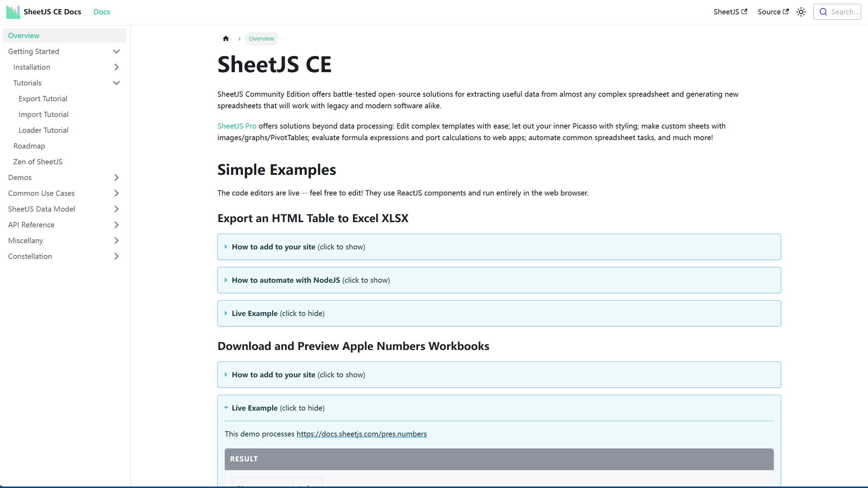
Task: Select Zen of SheetJS sidebar item
Action: 38,162
